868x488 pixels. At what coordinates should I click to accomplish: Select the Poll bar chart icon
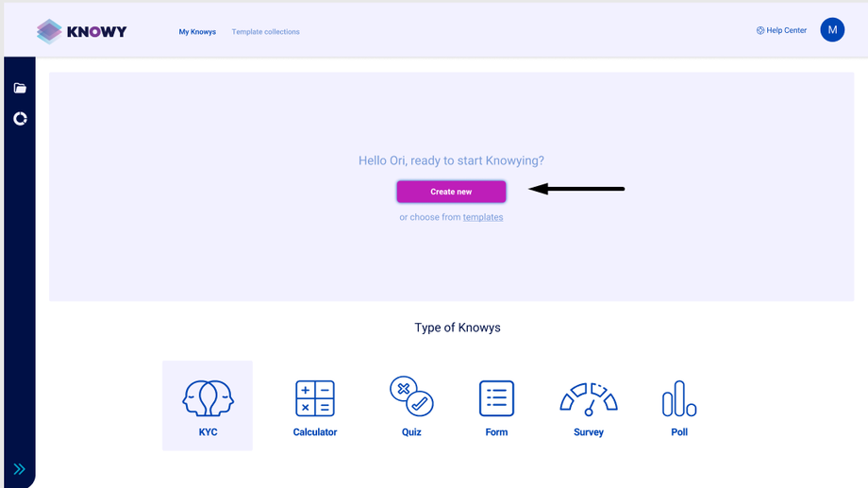tap(679, 398)
